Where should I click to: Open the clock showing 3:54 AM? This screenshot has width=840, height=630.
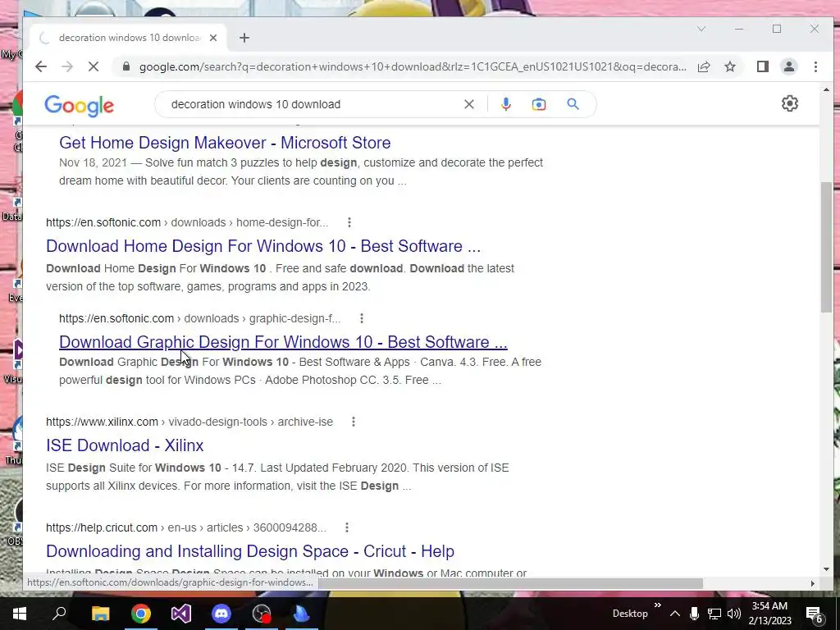tap(769, 614)
